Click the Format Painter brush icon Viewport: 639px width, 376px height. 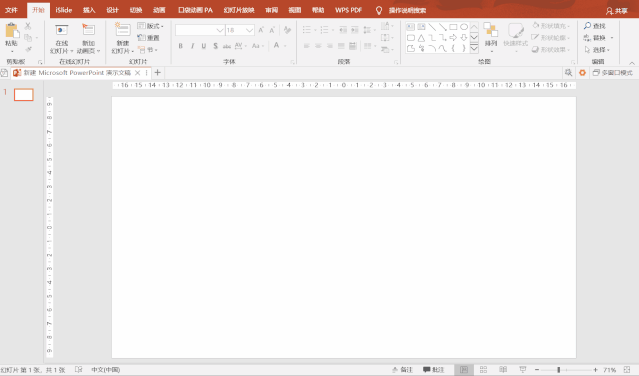point(28,49)
